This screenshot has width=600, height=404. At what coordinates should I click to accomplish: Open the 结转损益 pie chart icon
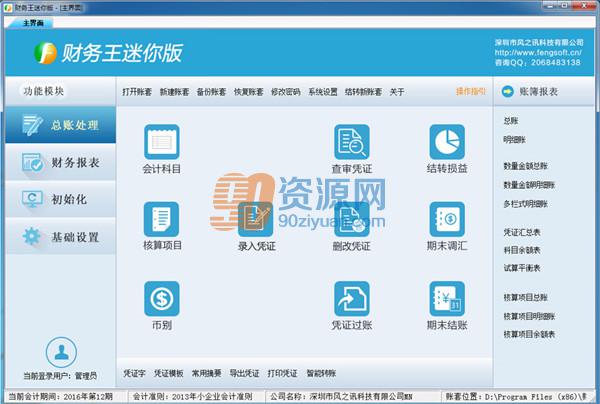pos(447,142)
